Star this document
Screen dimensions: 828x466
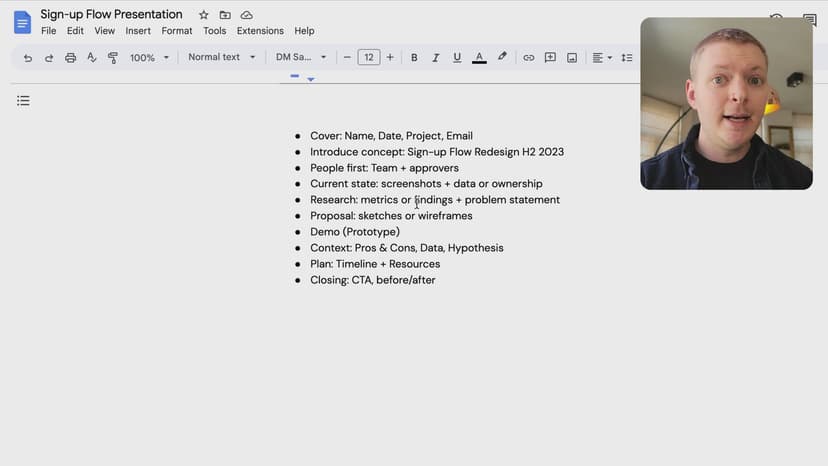click(204, 15)
